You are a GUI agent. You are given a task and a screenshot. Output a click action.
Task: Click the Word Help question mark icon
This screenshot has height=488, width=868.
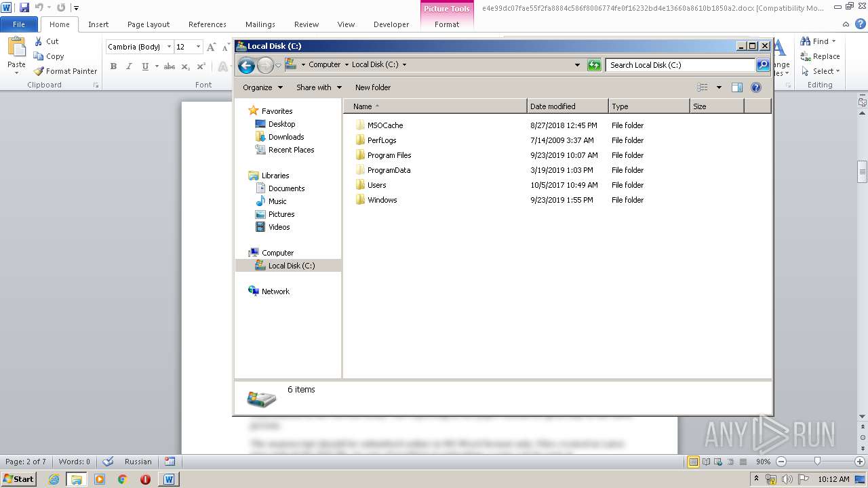pyautogui.click(x=861, y=24)
